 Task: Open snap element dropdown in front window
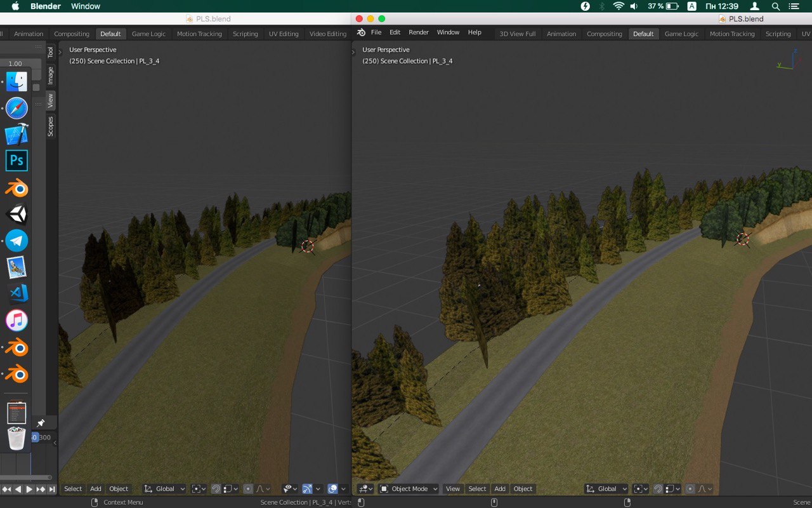click(673, 489)
